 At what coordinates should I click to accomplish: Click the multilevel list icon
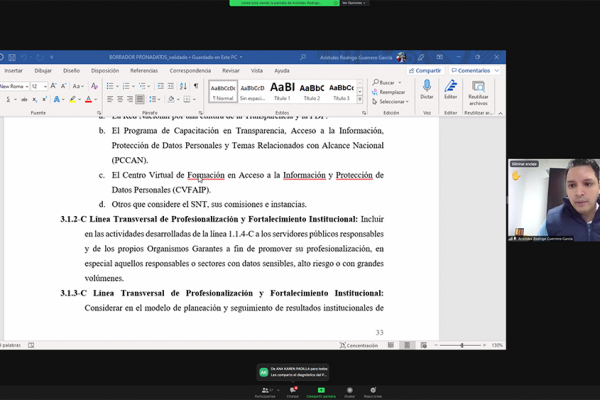[x=142, y=86]
